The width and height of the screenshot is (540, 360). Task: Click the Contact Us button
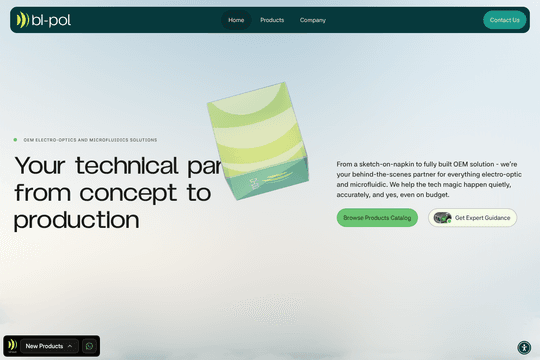505,20
